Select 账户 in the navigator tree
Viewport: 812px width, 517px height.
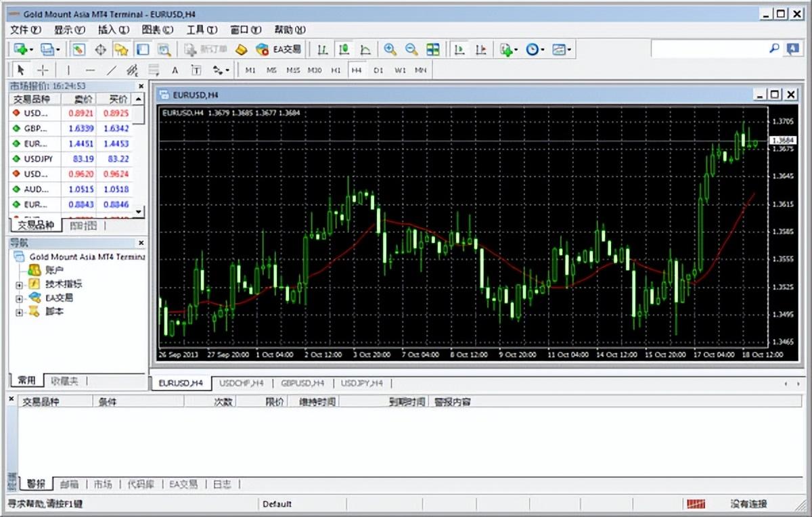pos(54,270)
